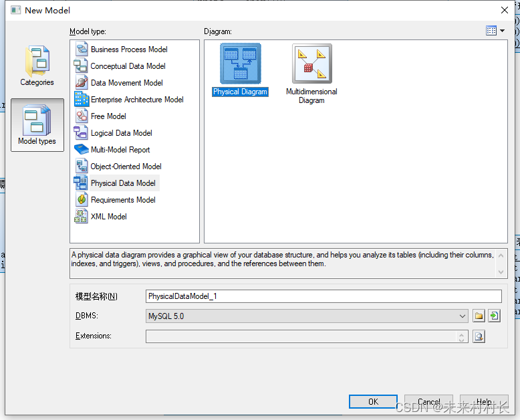Click the Free Model icon

coord(82,116)
